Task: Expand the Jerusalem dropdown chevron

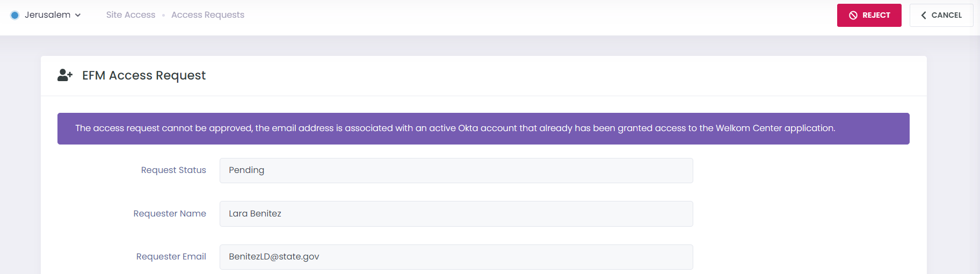Action: click(x=78, y=15)
